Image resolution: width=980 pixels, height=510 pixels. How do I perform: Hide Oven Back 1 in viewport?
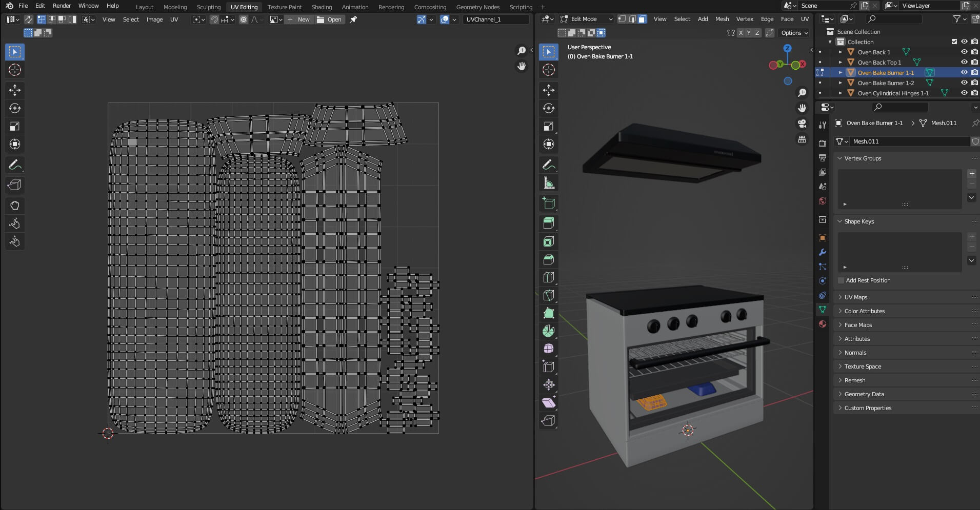tap(964, 52)
